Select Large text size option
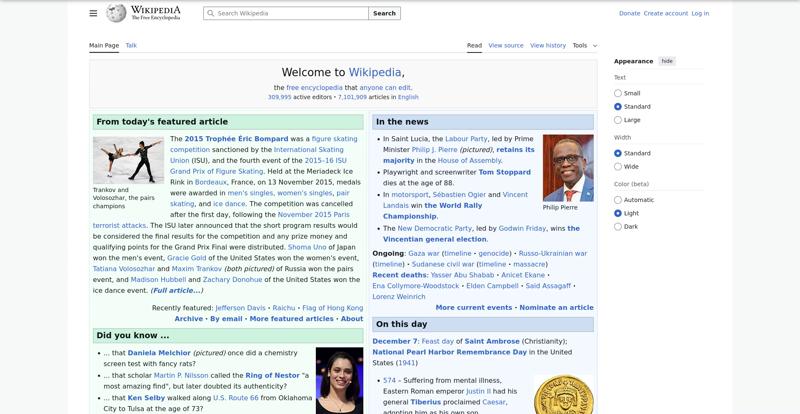Screen dimensions: 800x414 point(618,120)
